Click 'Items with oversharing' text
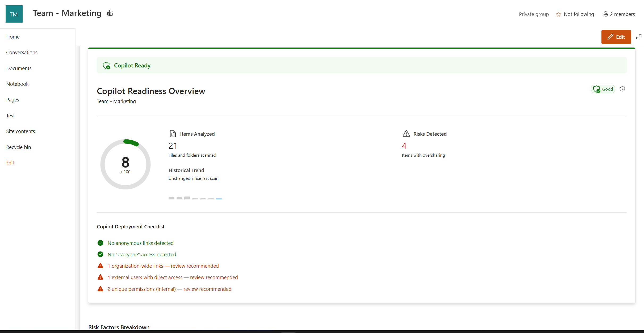644x333 pixels. pyautogui.click(x=423, y=155)
